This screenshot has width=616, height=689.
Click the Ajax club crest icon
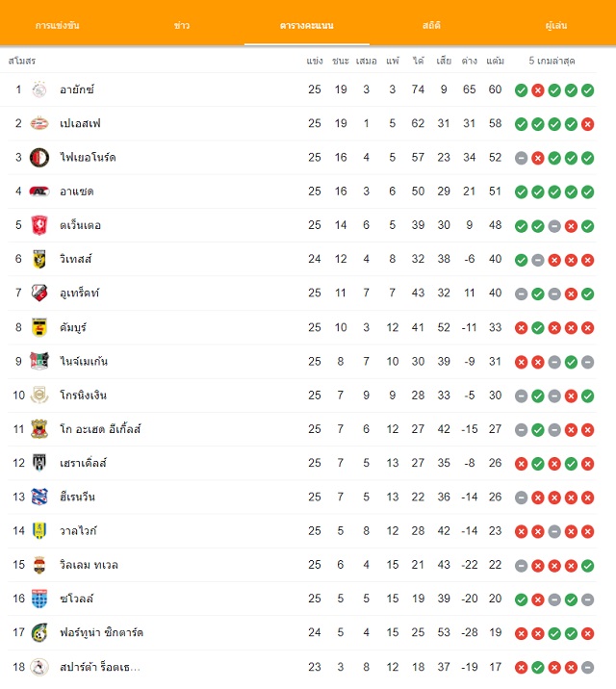[x=39, y=89]
